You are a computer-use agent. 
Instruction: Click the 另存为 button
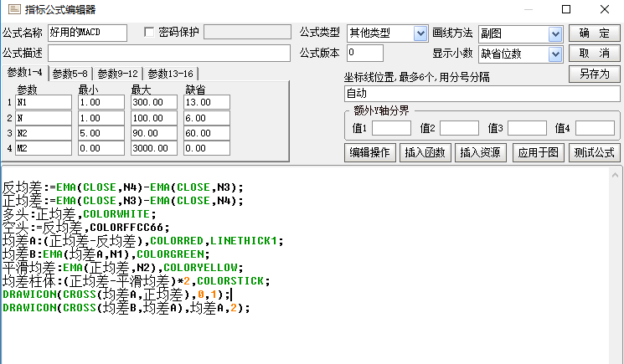pyautogui.click(x=594, y=74)
